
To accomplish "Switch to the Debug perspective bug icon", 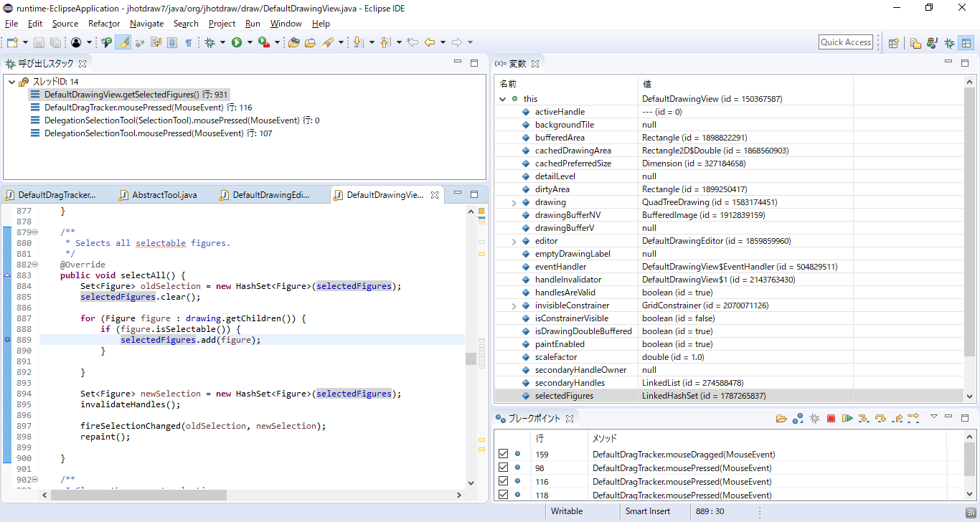I will pos(949,42).
